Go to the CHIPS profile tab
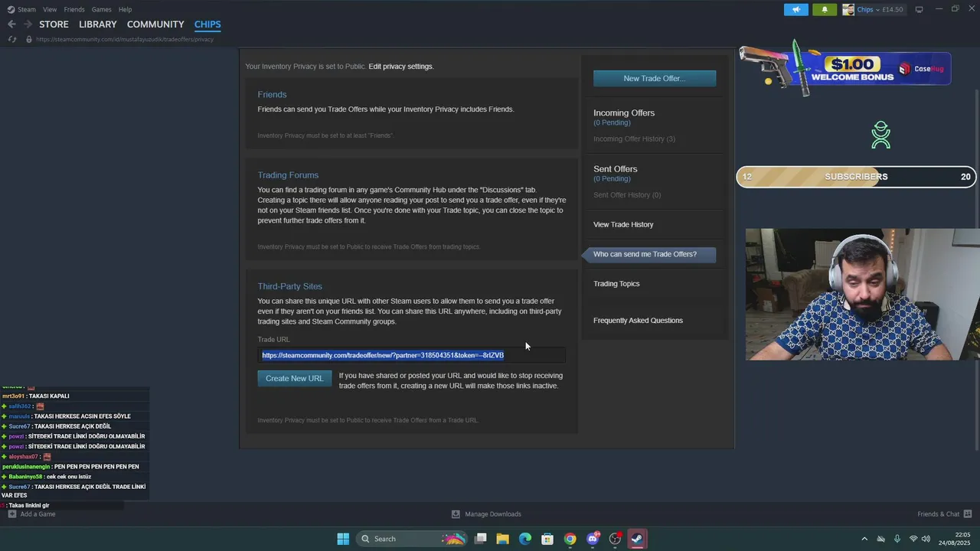Image resolution: width=980 pixels, height=551 pixels. pyautogui.click(x=207, y=24)
